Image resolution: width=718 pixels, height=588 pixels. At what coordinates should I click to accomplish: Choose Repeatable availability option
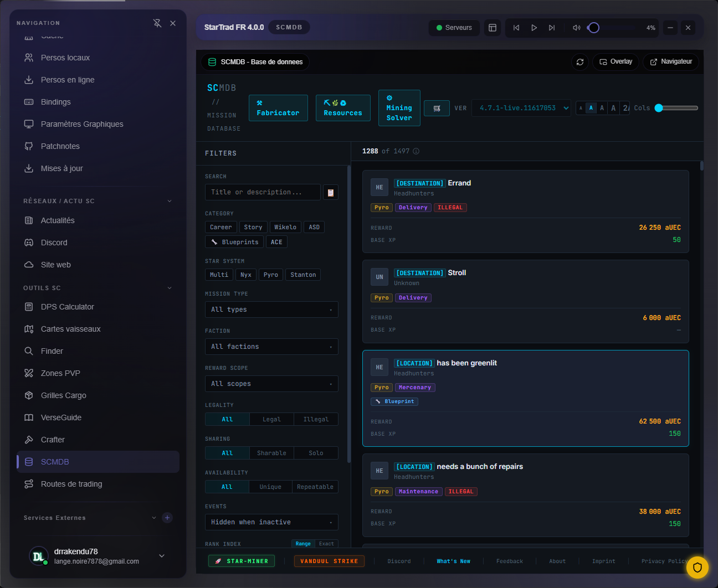315,487
